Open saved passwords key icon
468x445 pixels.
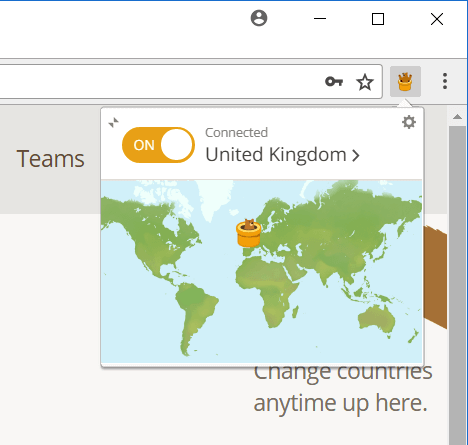tap(334, 82)
